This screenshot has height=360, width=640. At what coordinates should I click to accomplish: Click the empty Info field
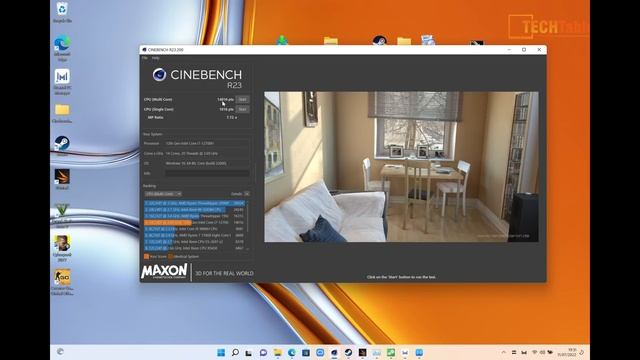(x=207, y=173)
